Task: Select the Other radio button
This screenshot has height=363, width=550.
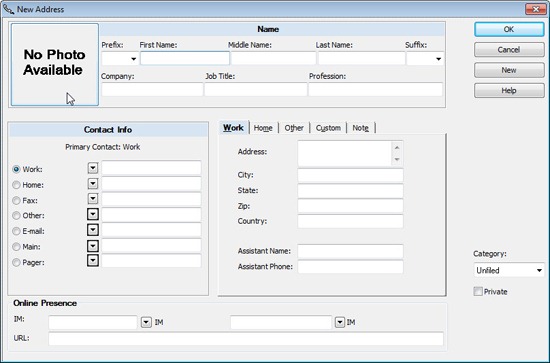Action: coord(16,215)
